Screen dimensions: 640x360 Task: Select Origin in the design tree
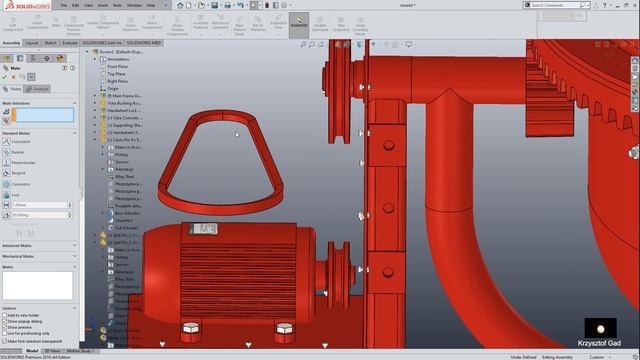point(113,89)
